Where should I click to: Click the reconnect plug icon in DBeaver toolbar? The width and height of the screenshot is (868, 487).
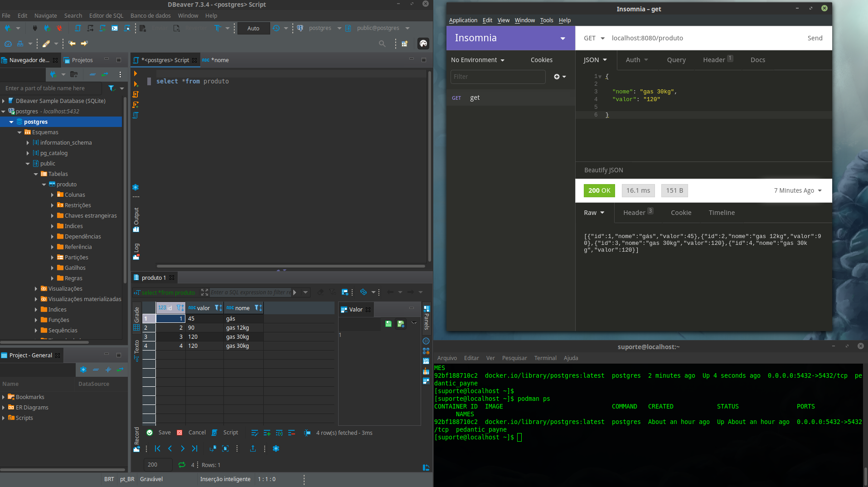[47, 28]
